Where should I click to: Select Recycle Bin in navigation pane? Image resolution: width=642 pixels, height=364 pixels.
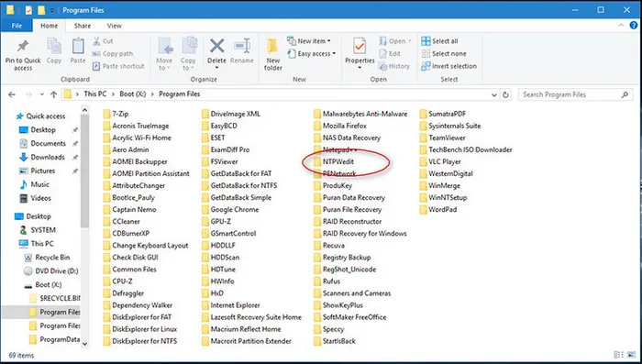coord(52,258)
